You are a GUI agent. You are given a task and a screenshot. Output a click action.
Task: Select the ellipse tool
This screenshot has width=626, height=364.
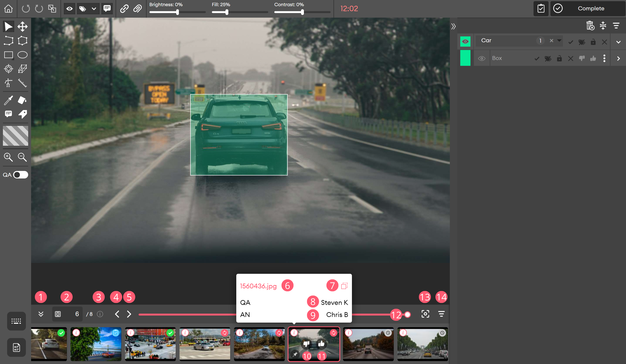tap(22, 55)
